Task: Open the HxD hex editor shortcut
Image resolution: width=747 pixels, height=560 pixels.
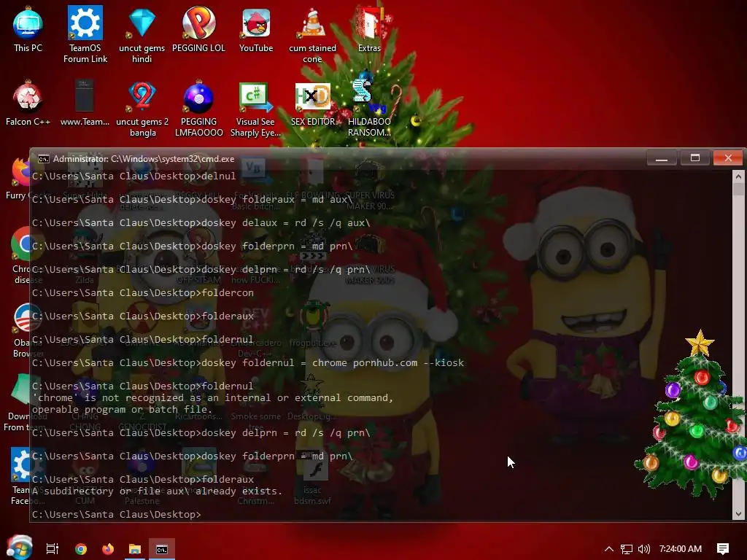Action: click(312, 104)
